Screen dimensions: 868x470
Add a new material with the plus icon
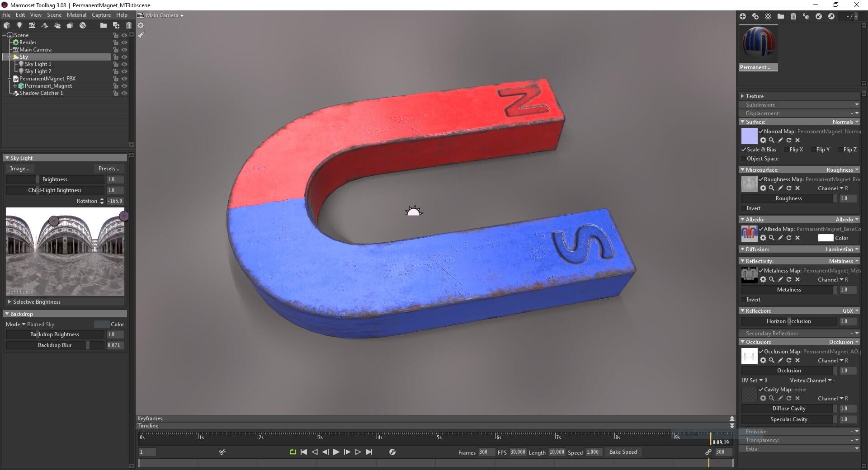coord(742,16)
